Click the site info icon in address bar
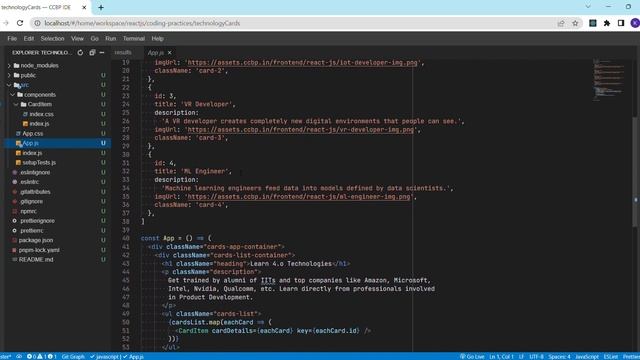 [37, 23]
